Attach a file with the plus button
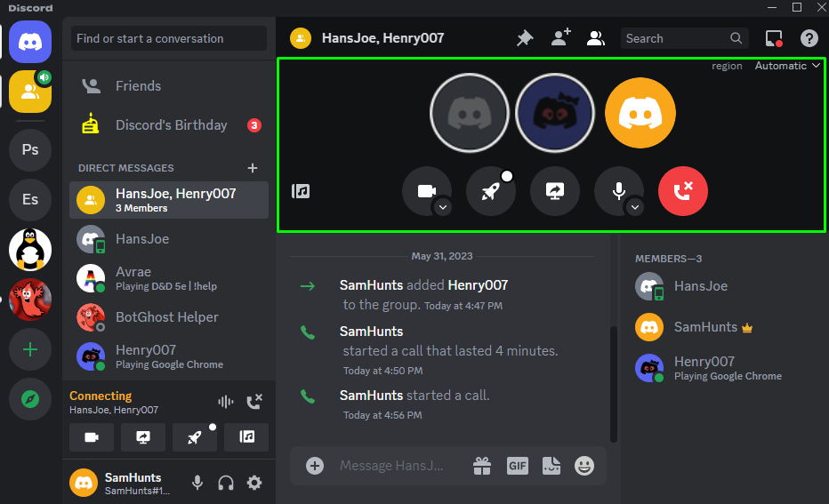This screenshot has width=829, height=504. point(315,466)
